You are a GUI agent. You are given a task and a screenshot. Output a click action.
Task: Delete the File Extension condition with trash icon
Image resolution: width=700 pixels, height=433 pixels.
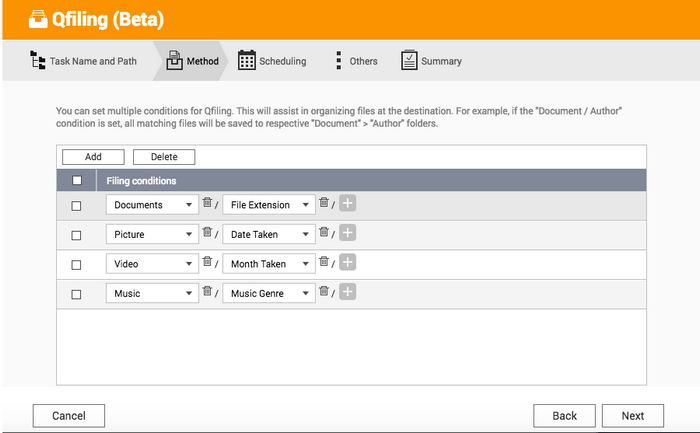pyautogui.click(x=324, y=202)
